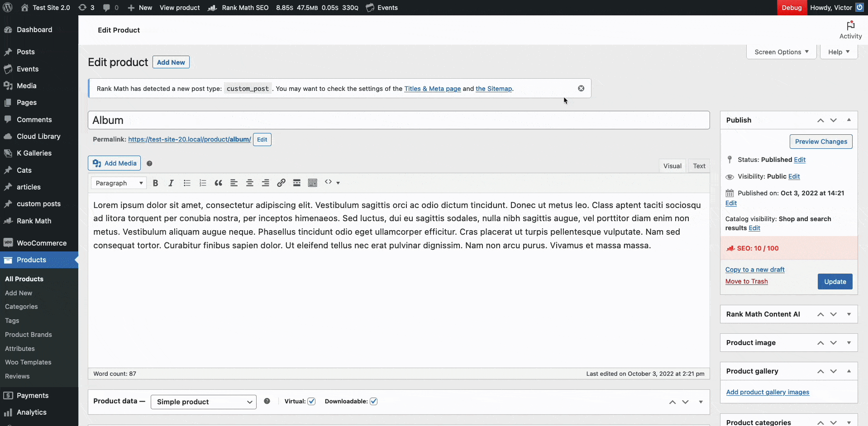Open the Paragraph format dropdown
Image resolution: width=868 pixels, height=426 pixels.
point(119,183)
